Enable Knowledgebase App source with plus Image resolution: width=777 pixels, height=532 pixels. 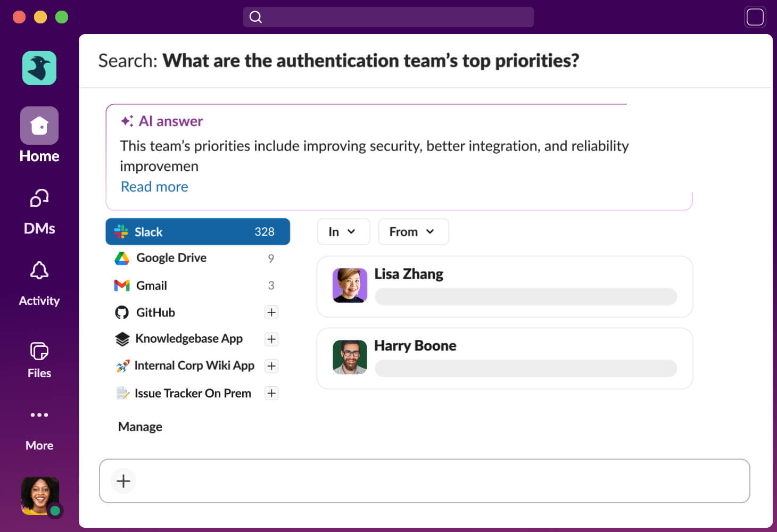pos(271,339)
